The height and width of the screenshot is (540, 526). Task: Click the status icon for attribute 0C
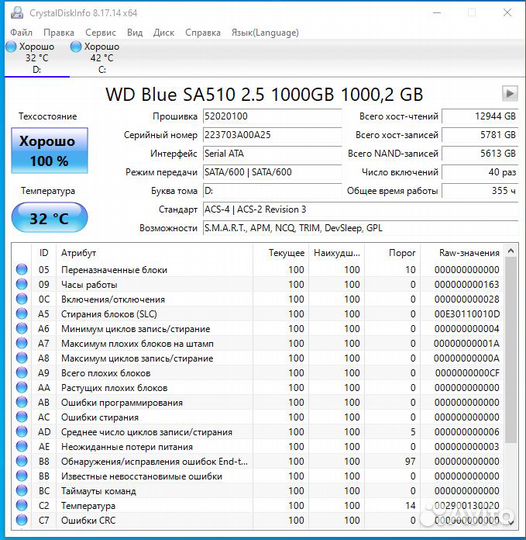(22, 299)
